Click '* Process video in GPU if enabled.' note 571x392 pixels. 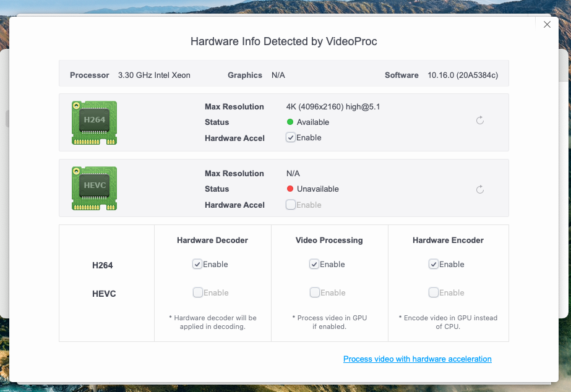pyautogui.click(x=329, y=322)
